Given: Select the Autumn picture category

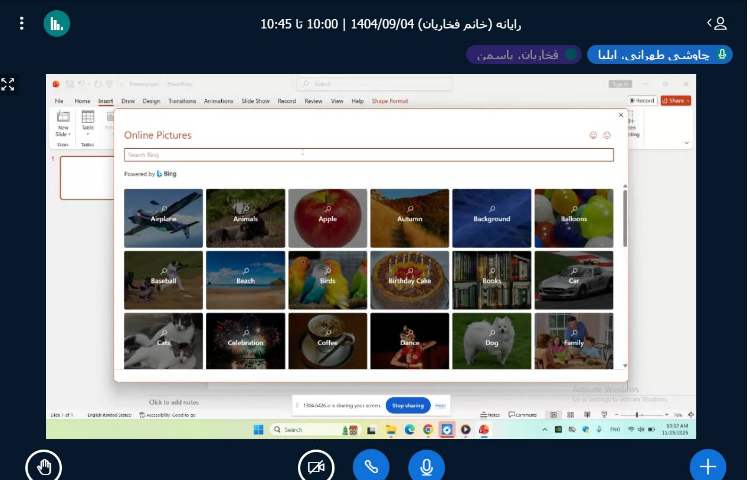Looking at the screenshot, I should tap(410, 218).
